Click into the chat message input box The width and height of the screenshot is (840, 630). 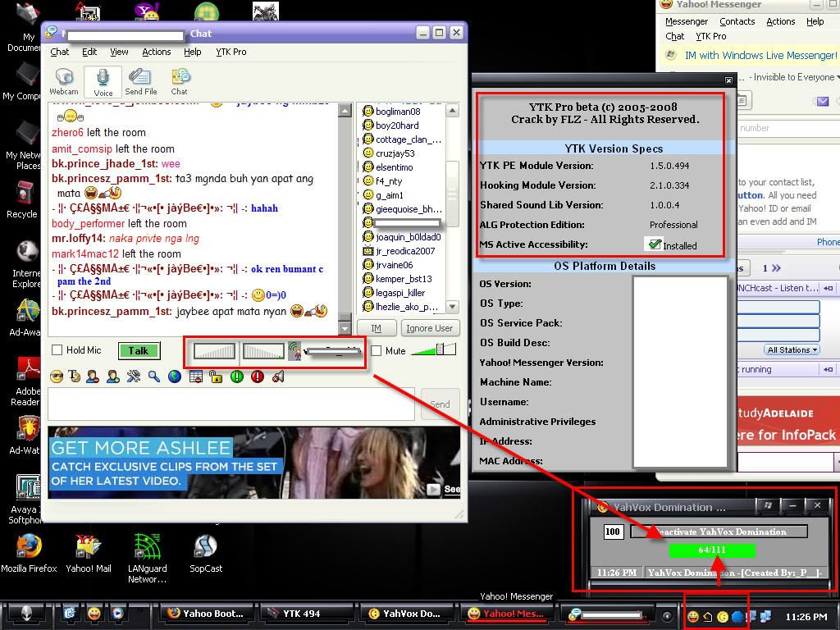click(231, 404)
